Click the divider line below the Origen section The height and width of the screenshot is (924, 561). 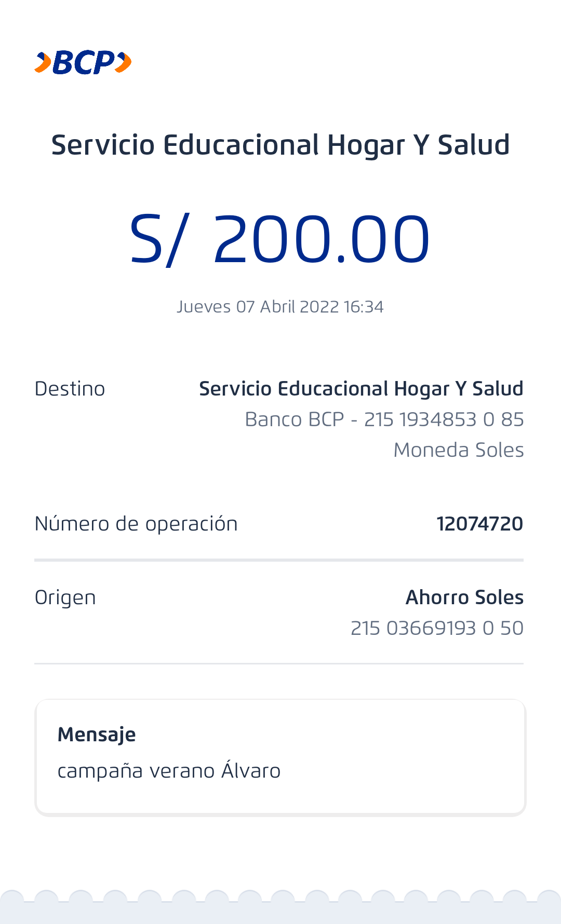(279, 663)
